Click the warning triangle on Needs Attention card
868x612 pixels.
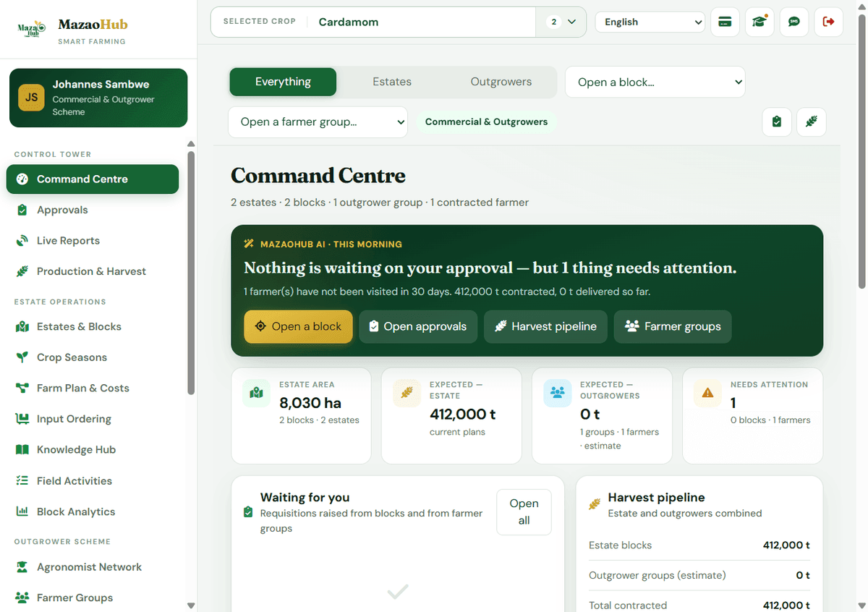point(707,394)
